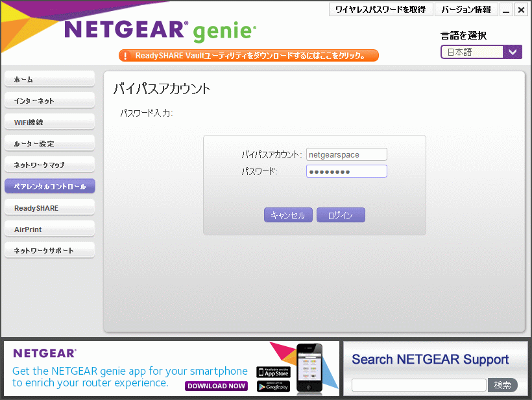The width and height of the screenshot is (532, 400).
Task: Select ReadySHARE in the sidebar
Action: pyautogui.click(x=49, y=208)
